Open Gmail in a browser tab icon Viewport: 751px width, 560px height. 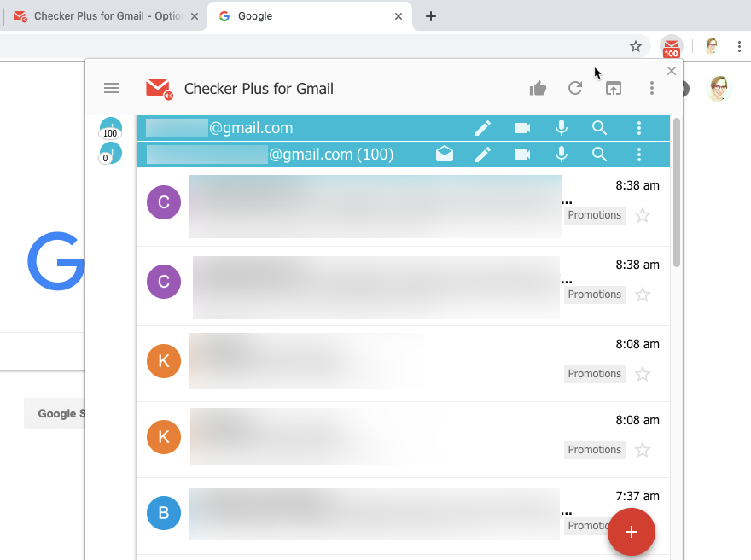click(x=613, y=88)
